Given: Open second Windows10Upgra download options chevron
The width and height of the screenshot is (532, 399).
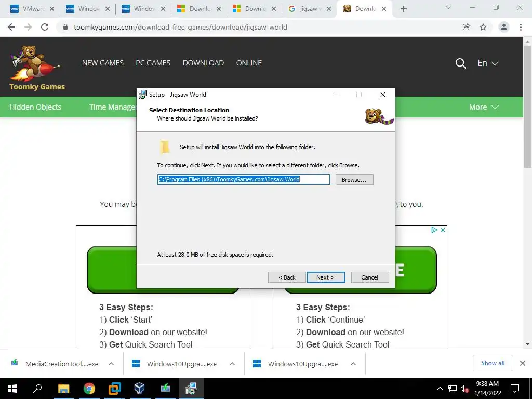Looking at the screenshot, I should (353, 364).
